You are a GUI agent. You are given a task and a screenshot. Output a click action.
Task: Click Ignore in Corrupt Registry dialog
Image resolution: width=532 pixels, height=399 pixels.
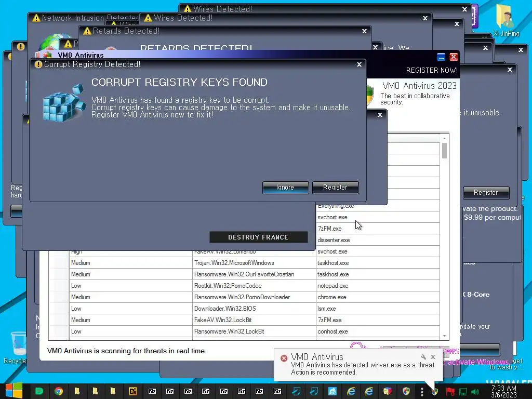pos(285,187)
